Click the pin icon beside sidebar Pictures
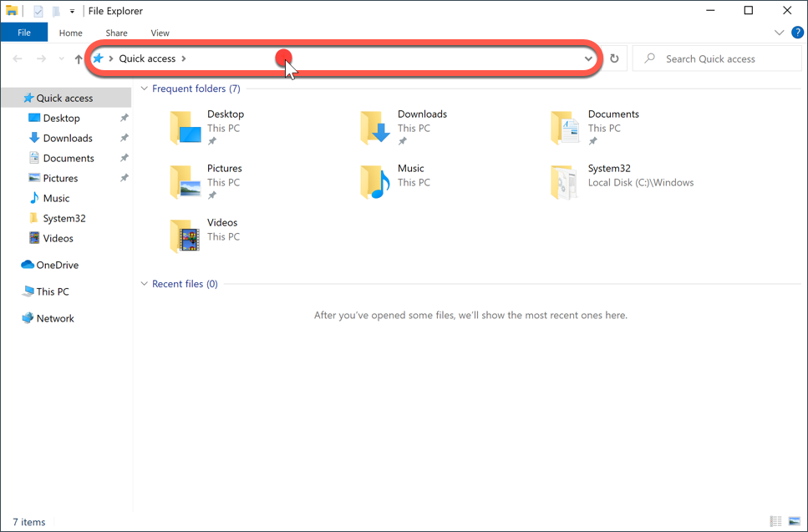808x532 pixels. coord(125,178)
